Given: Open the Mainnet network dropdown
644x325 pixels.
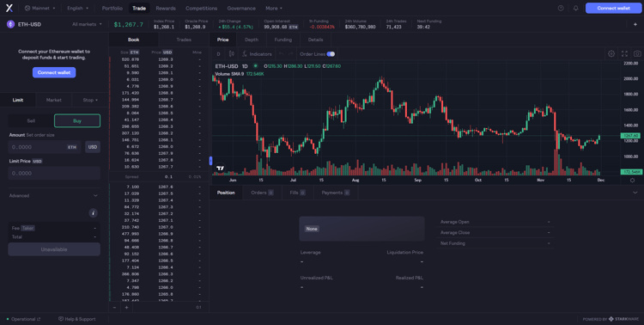Looking at the screenshot, I should tap(40, 9).
